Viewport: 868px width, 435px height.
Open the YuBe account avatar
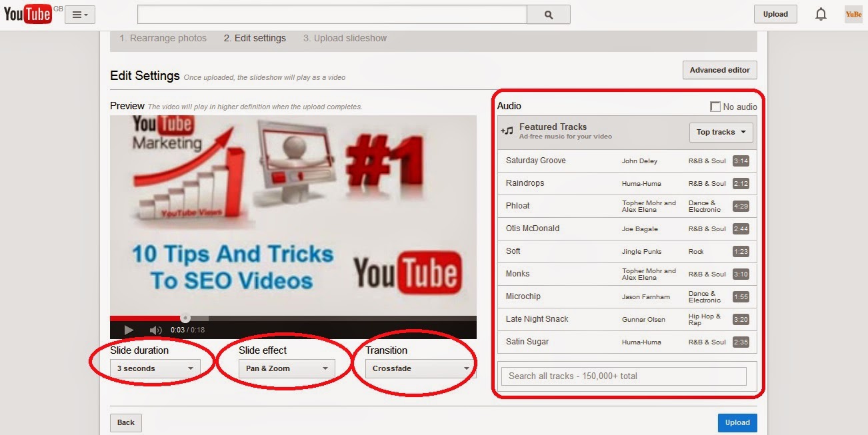[853, 14]
